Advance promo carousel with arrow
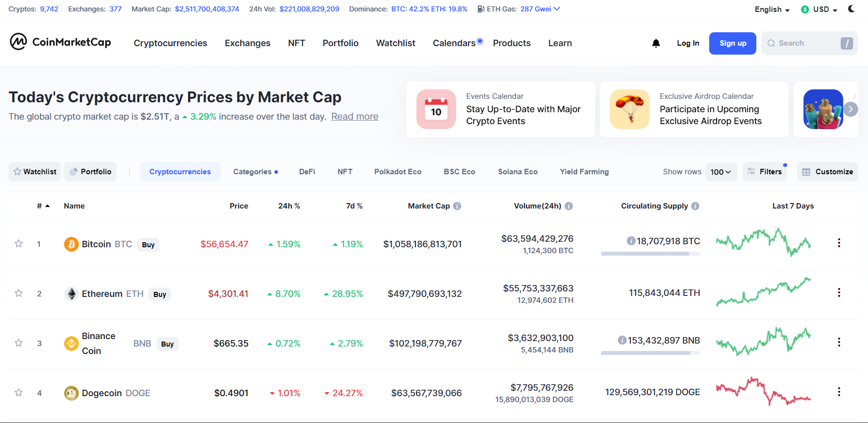Screen dimensions: 868x423 pos(851,109)
